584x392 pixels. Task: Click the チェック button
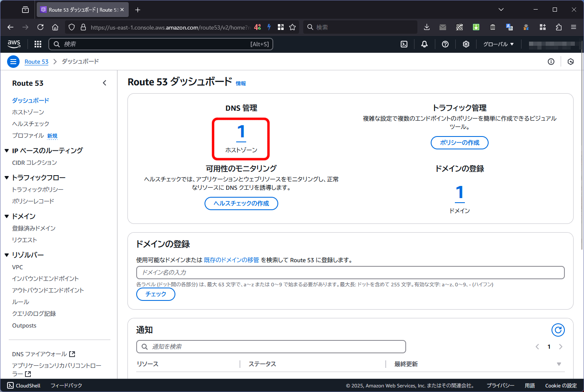[x=156, y=294]
